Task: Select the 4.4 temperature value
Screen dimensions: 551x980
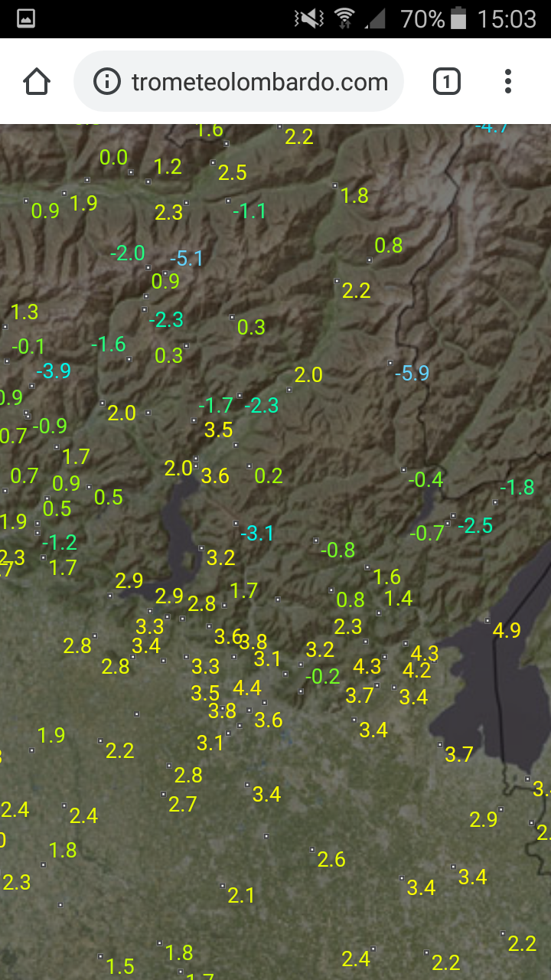Action: 247,688
